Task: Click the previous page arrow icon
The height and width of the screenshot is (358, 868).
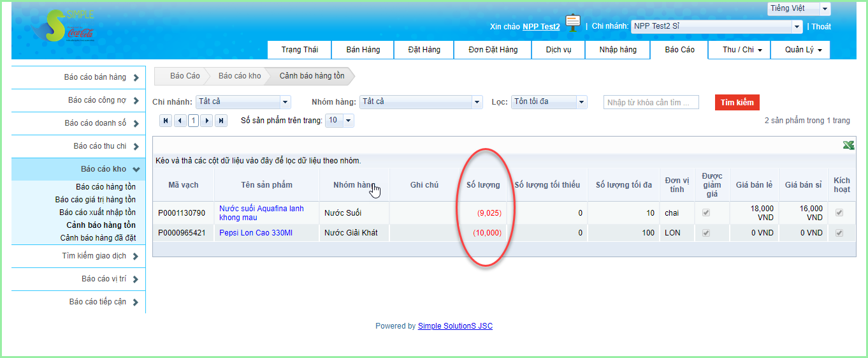Action: [180, 121]
